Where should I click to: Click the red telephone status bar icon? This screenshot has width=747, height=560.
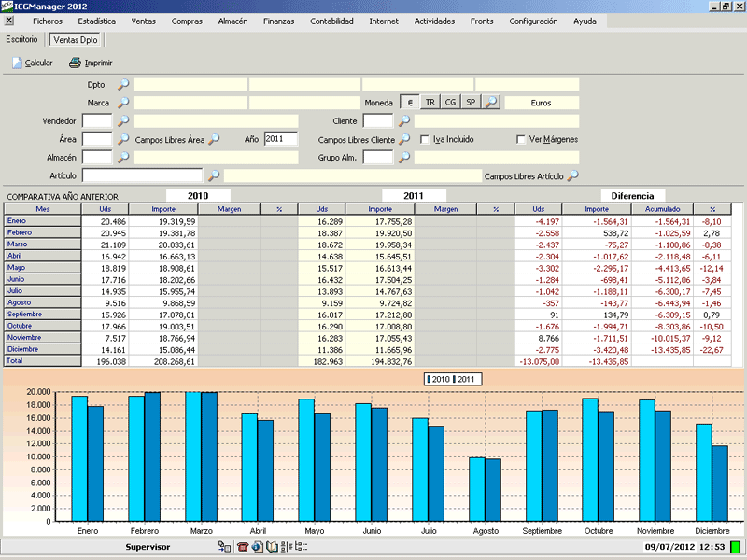coord(243,546)
